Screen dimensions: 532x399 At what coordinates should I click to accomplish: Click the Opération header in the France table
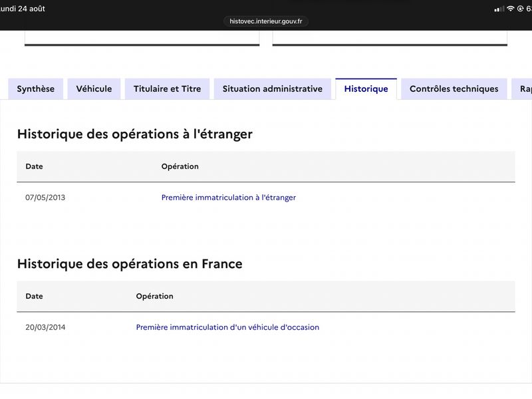[x=155, y=296]
